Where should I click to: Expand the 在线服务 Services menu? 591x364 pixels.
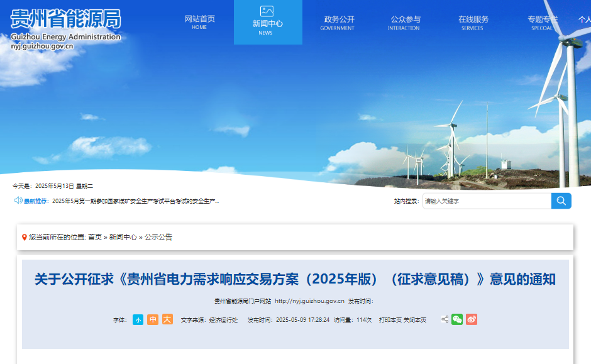(473, 23)
